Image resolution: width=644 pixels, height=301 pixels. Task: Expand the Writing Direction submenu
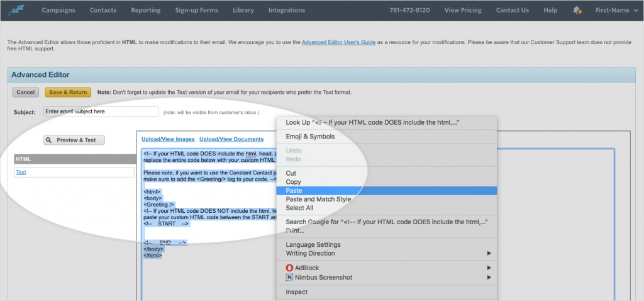pyautogui.click(x=387, y=253)
